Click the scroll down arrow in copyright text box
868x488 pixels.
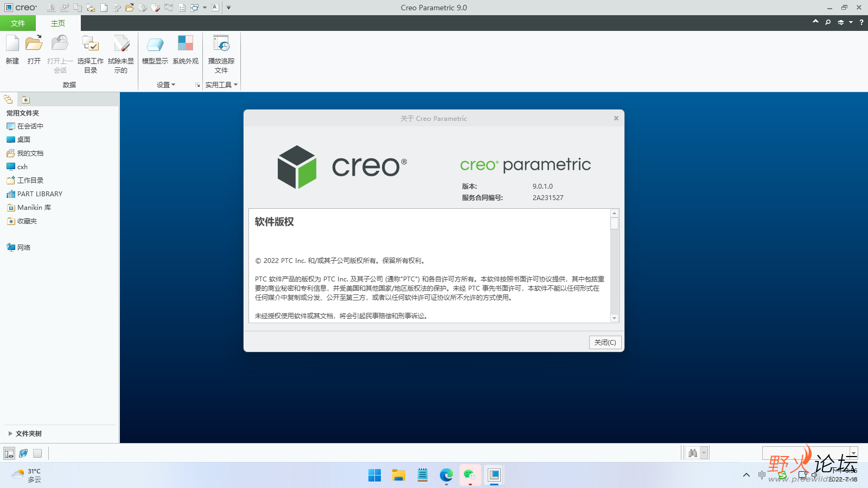tap(614, 318)
